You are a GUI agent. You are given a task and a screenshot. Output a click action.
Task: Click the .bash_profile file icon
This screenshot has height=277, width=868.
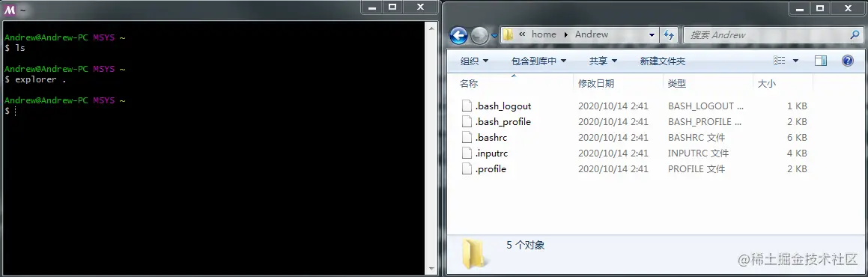coord(467,121)
